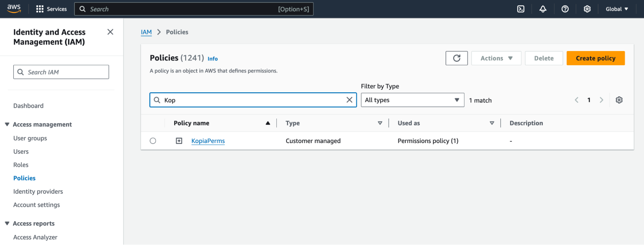Image resolution: width=644 pixels, height=245 pixels.
Task: Click Create policy
Action: tap(596, 58)
